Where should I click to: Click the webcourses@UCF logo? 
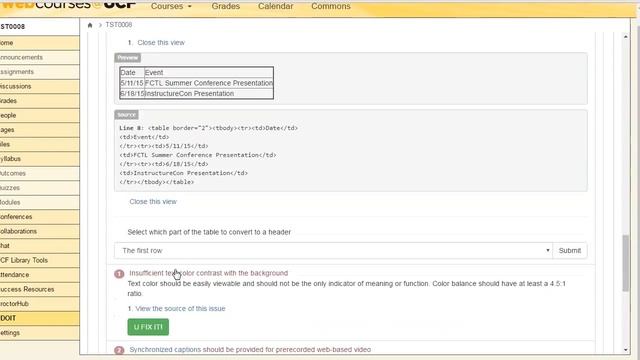[x=68, y=4]
